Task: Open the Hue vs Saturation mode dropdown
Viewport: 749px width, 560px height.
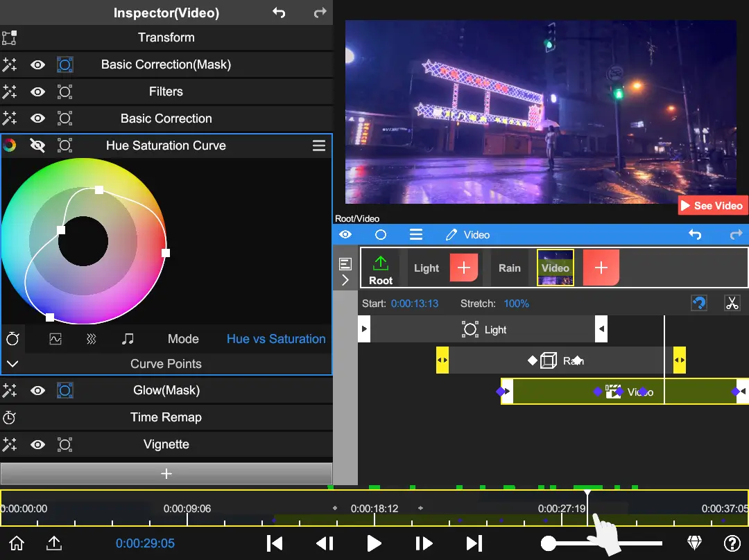Action: [276, 339]
